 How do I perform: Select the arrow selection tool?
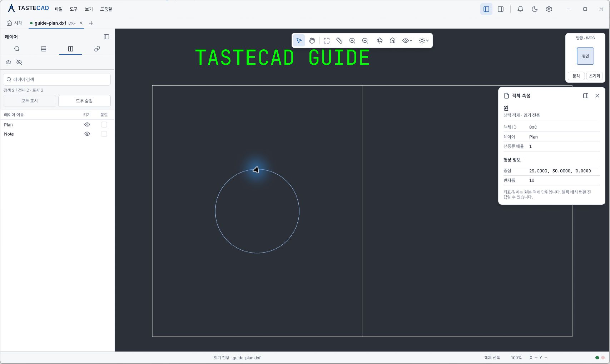[299, 40]
